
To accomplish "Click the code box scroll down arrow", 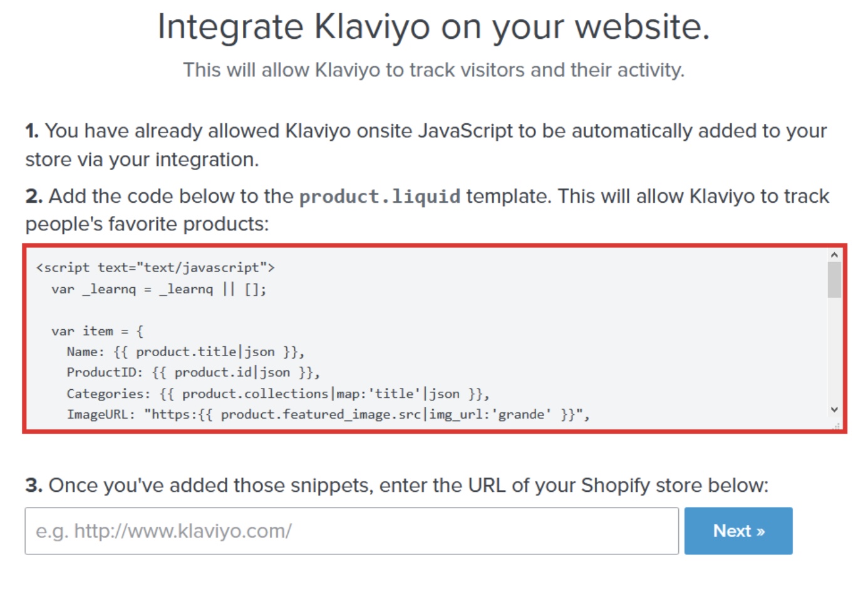I will click(x=834, y=409).
